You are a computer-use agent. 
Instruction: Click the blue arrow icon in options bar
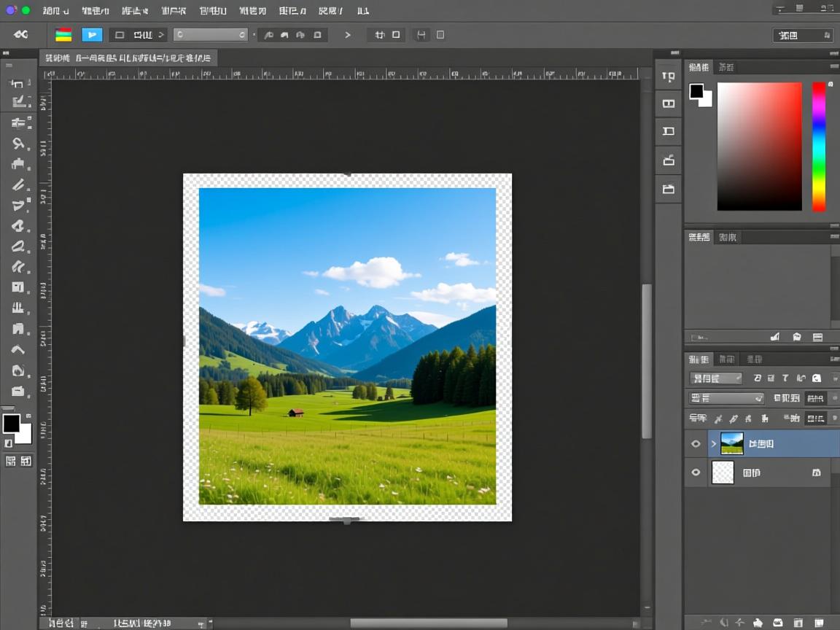pos(92,34)
